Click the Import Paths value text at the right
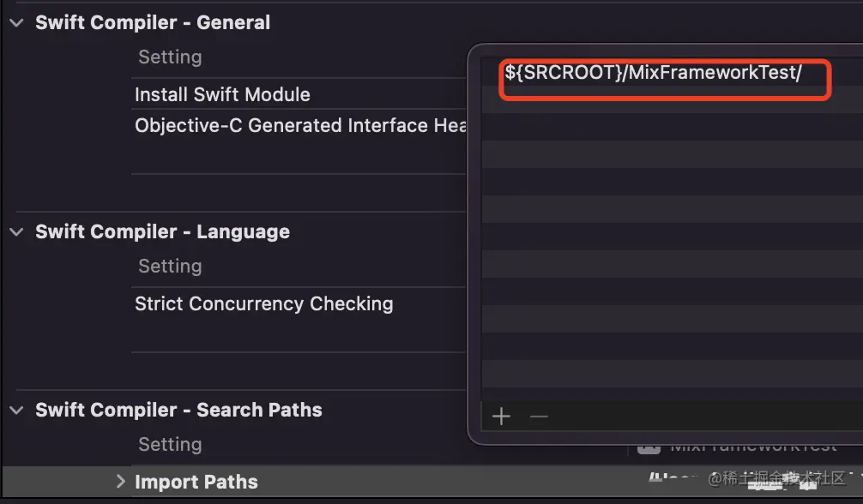 pos(673,477)
